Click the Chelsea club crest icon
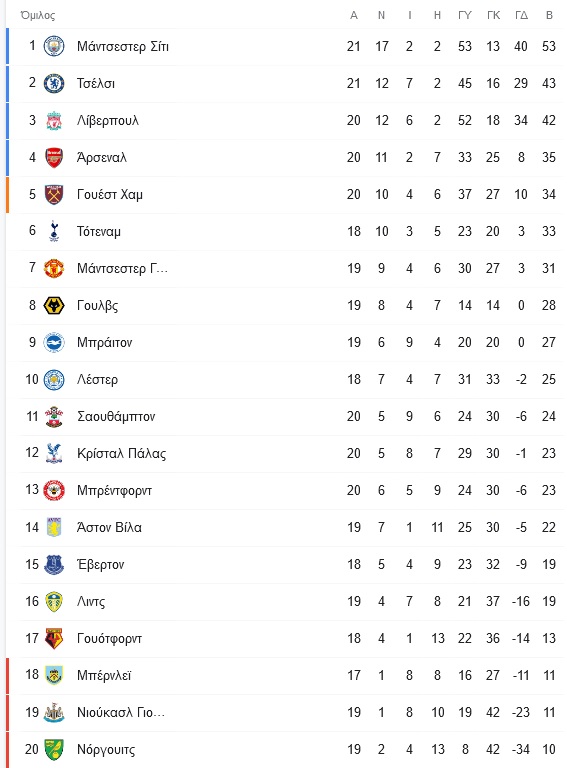 [x=54, y=83]
